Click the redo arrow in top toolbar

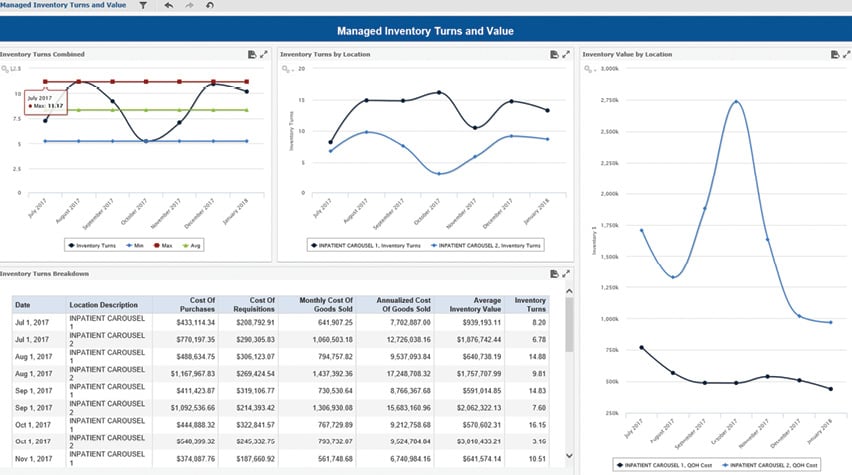[187, 6]
